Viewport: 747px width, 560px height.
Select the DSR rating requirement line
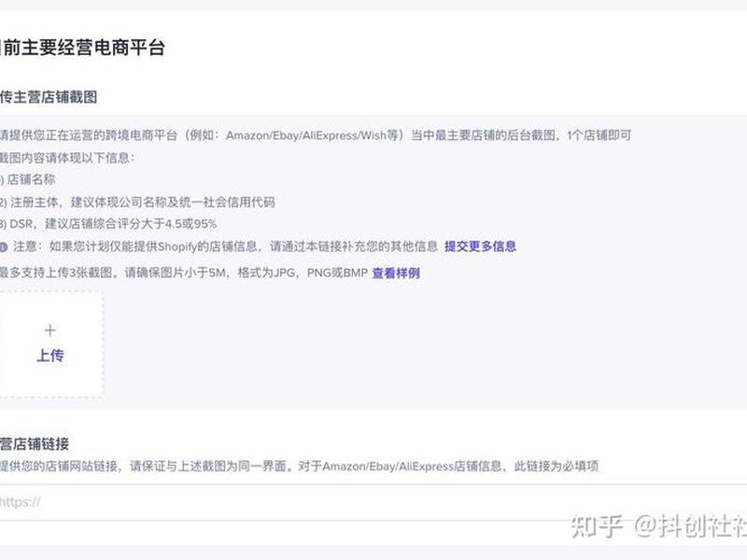point(108,224)
